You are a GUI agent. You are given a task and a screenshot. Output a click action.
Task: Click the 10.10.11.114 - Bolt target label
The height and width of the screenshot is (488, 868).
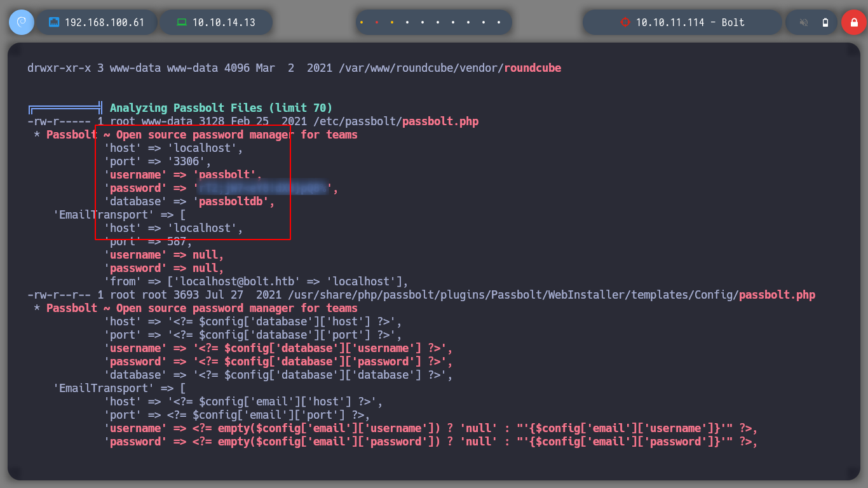(x=690, y=22)
